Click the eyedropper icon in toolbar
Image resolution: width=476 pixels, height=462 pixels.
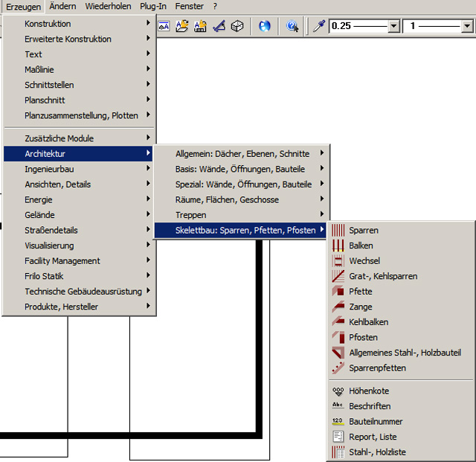pyautogui.click(x=318, y=27)
